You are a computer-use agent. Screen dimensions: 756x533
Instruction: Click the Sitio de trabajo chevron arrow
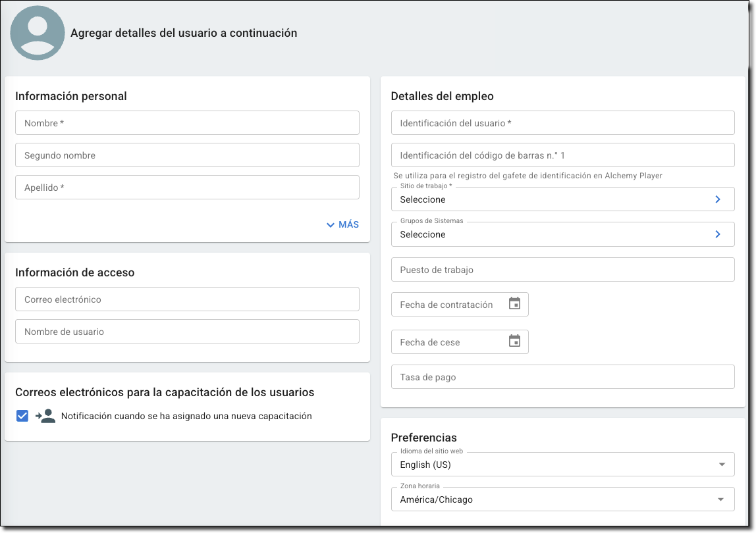pyautogui.click(x=718, y=199)
